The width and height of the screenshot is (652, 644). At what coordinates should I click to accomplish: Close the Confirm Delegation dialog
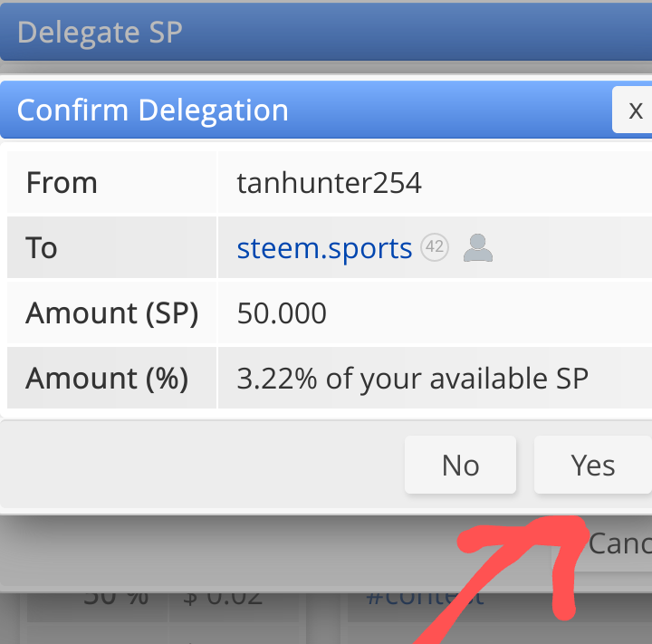coord(633,110)
